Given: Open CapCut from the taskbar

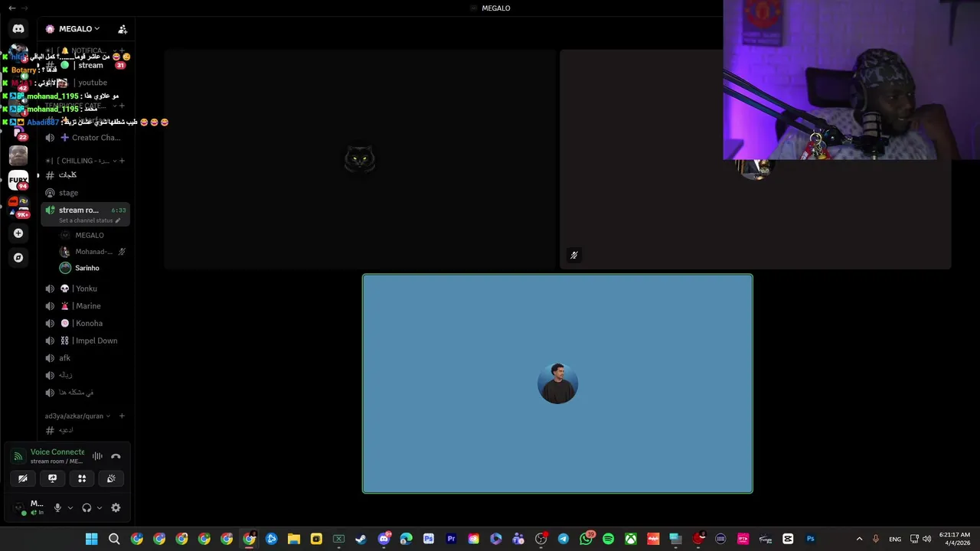Looking at the screenshot, I should tap(788, 539).
